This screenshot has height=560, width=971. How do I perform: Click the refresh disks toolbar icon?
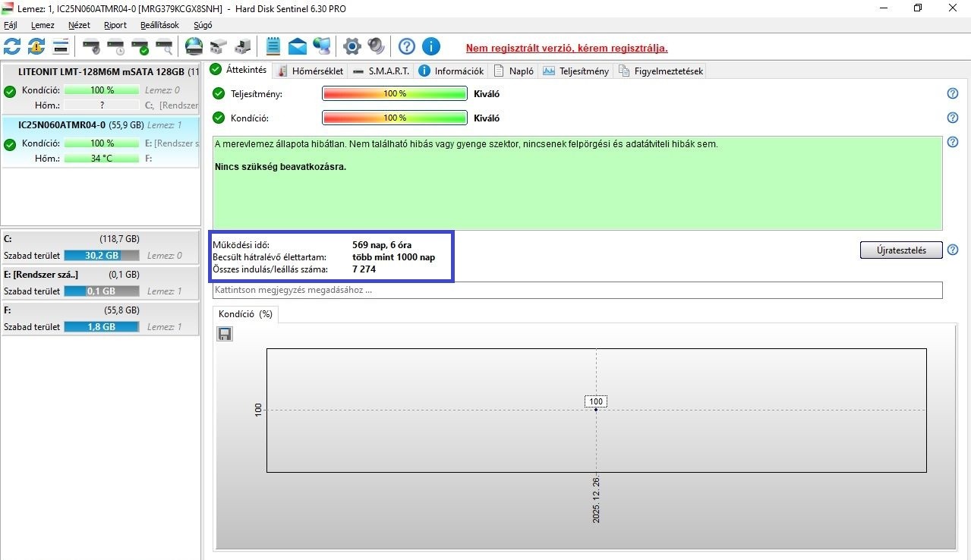[12, 46]
